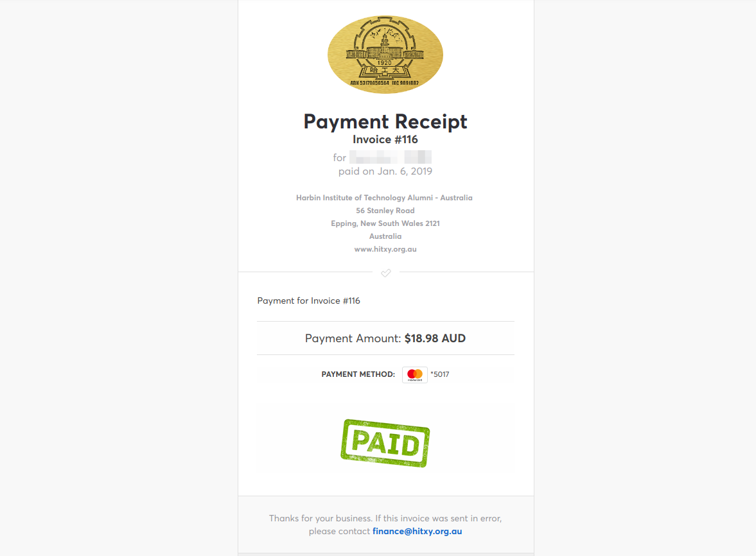The width and height of the screenshot is (756, 556).
Task: Open the finance@hitxy.org.au email link
Action: pyautogui.click(x=417, y=531)
